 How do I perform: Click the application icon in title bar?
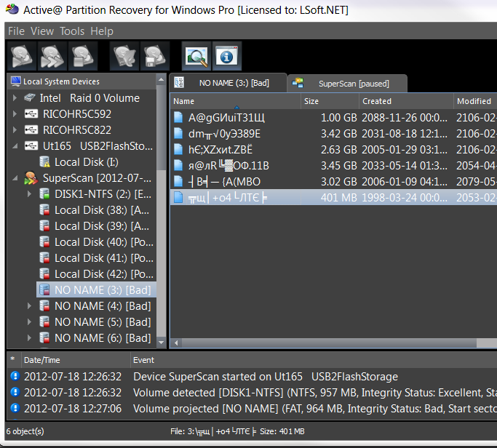coord(12,9)
